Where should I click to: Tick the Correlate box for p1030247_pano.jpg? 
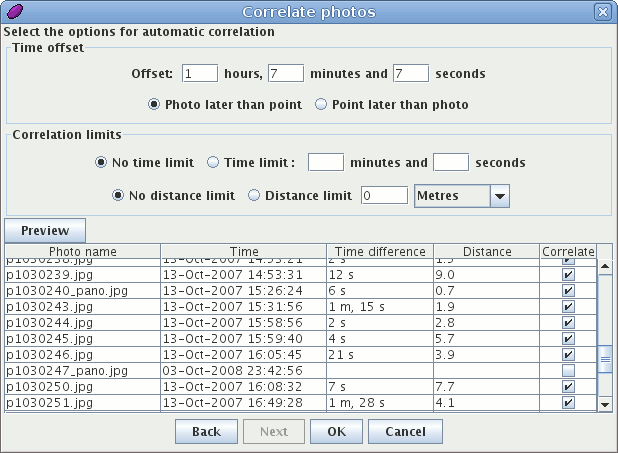click(x=568, y=371)
